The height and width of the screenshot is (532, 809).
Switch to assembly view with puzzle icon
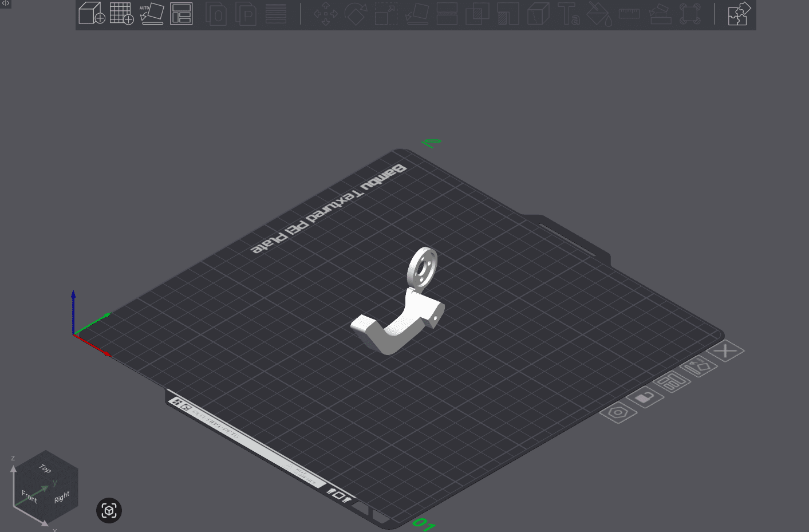point(739,14)
